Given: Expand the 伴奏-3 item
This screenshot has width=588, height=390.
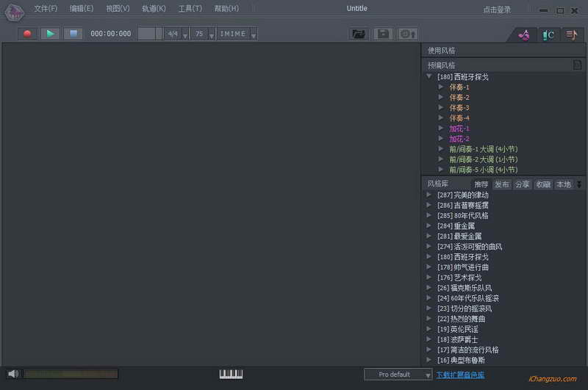Looking at the screenshot, I should click(441, 107).
